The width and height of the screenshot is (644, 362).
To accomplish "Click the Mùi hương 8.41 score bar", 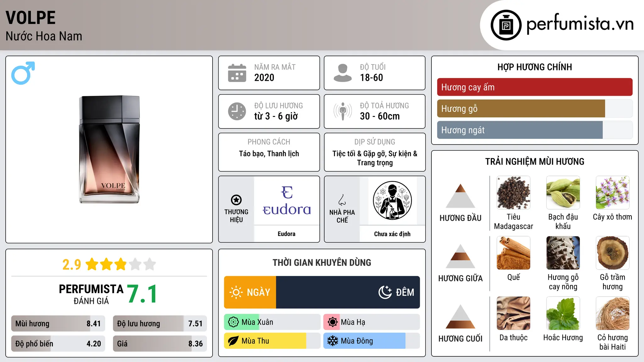I will coord(58,324).
